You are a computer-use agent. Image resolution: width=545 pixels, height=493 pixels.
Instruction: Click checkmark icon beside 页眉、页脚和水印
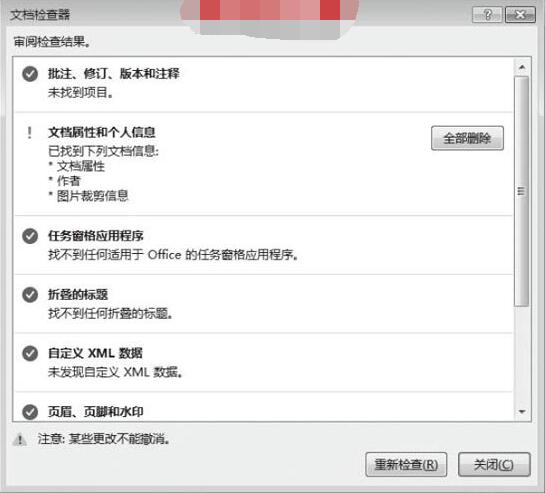30,412
